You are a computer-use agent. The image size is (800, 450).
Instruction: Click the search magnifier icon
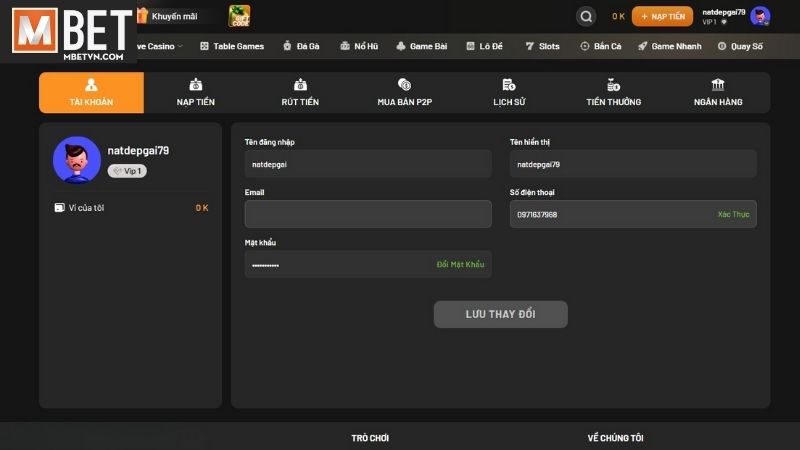(x=586, y=16)
